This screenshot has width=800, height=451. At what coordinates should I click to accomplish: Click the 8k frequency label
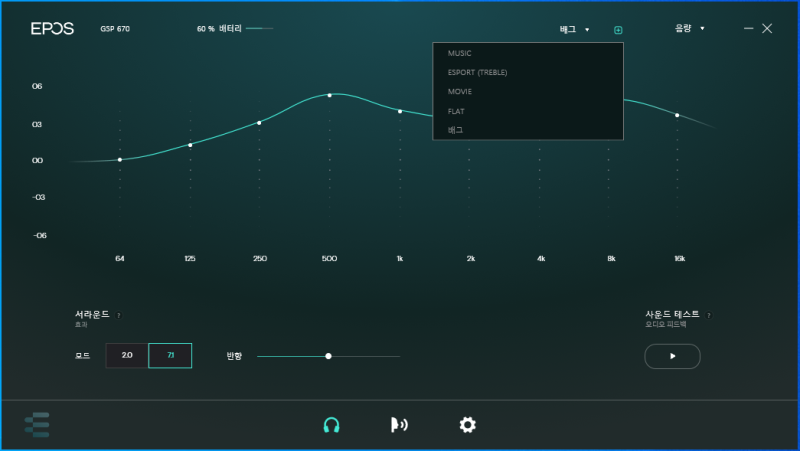pos(611,259)
